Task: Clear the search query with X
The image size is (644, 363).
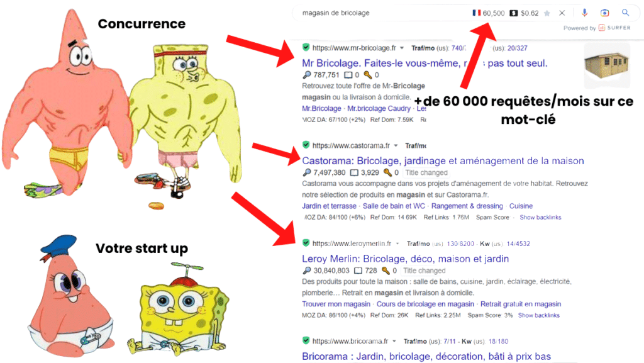Action: [x=562, y=13]
